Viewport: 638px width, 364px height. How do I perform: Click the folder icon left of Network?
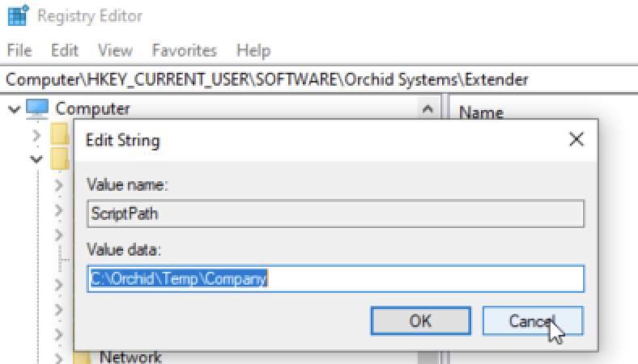click(83, 357)
